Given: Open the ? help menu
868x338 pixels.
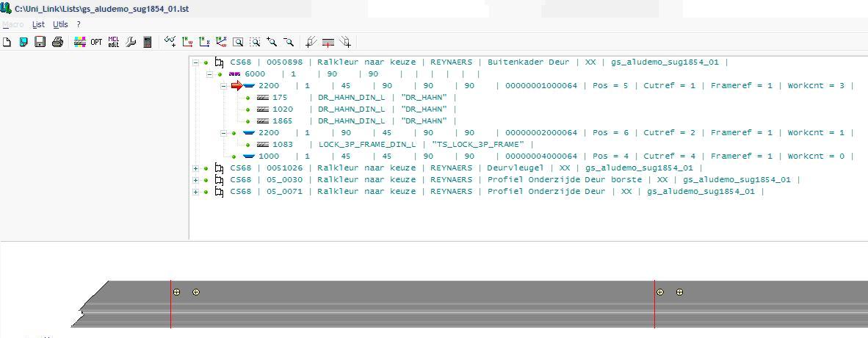Looking at the screenshot, I should click(79, 24).
